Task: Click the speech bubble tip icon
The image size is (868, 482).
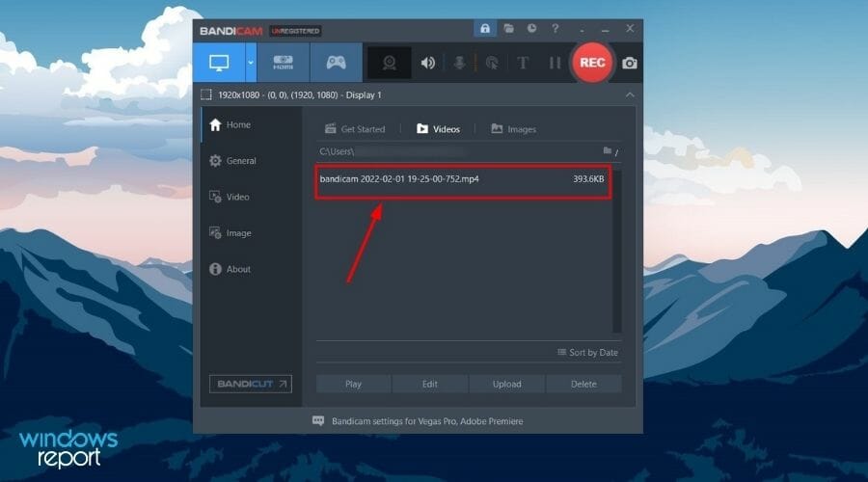Action: tap(318, 421)
